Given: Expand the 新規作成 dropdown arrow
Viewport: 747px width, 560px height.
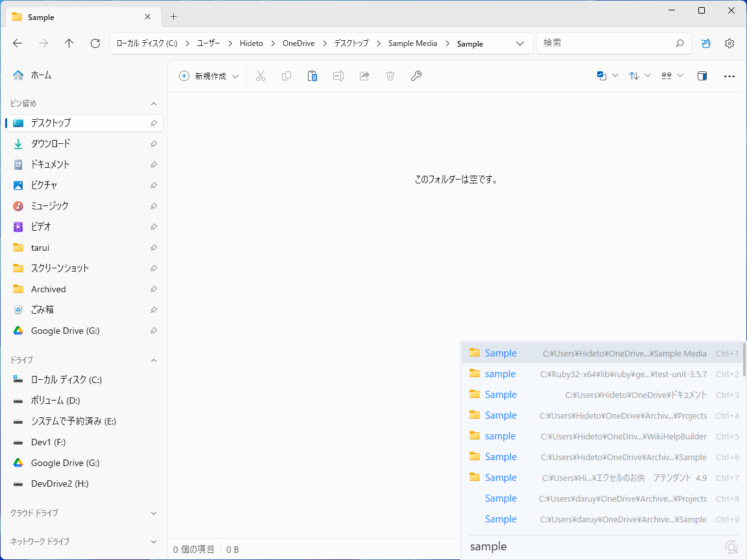Looking at the screenshot, I should [235, 76].
